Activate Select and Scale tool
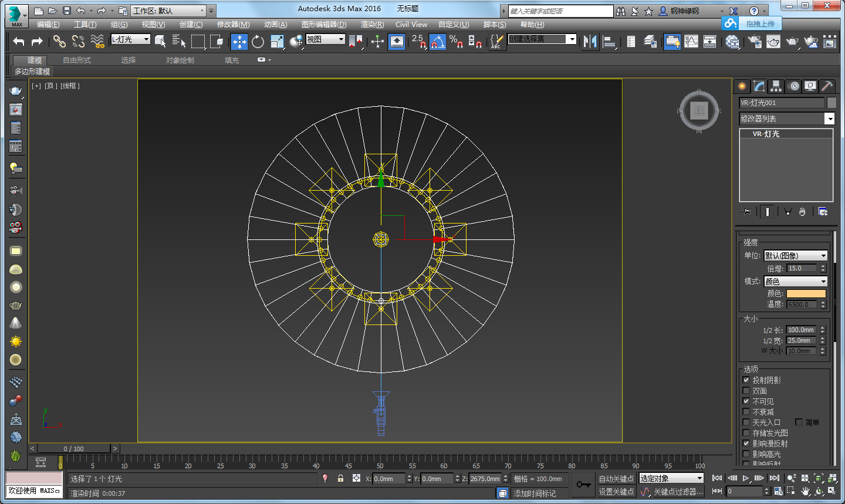Image resolution: width=845 pixels, height=504 pixels. pyautogui.click(x=277, y=41)
